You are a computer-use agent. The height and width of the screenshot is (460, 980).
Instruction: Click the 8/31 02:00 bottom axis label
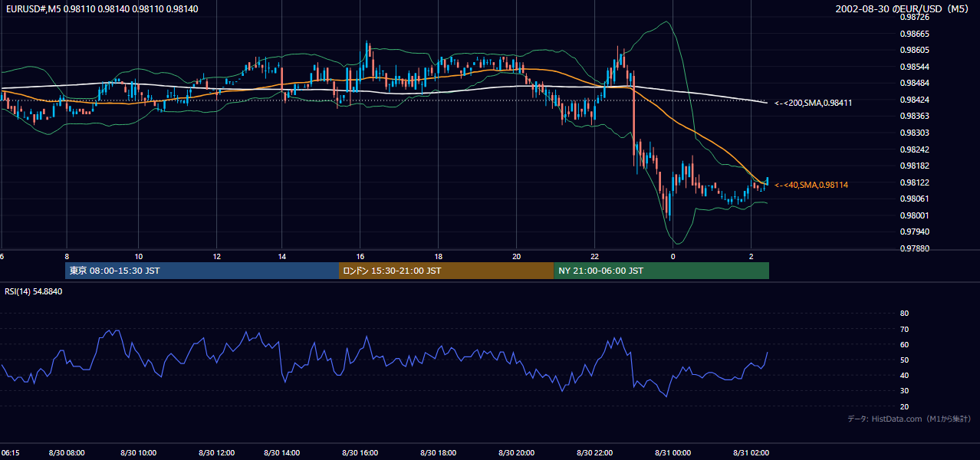(x=752, y=453)
